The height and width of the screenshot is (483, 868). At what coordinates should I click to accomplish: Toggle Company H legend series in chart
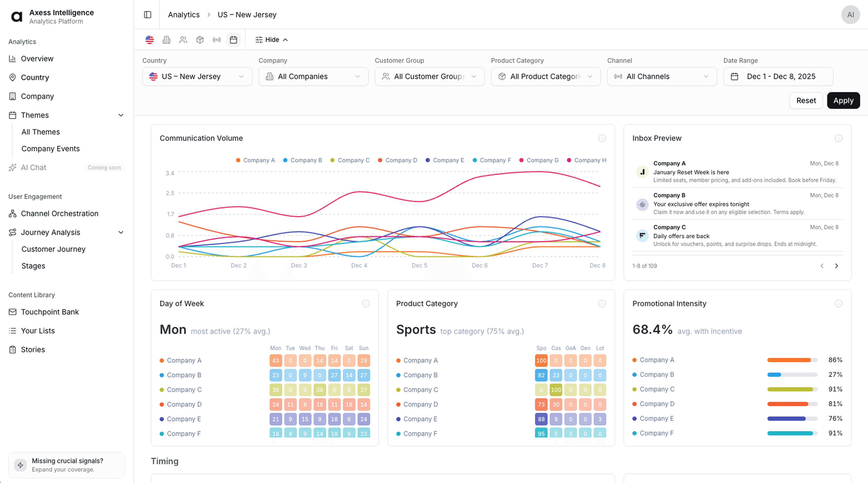pos(587,160)
